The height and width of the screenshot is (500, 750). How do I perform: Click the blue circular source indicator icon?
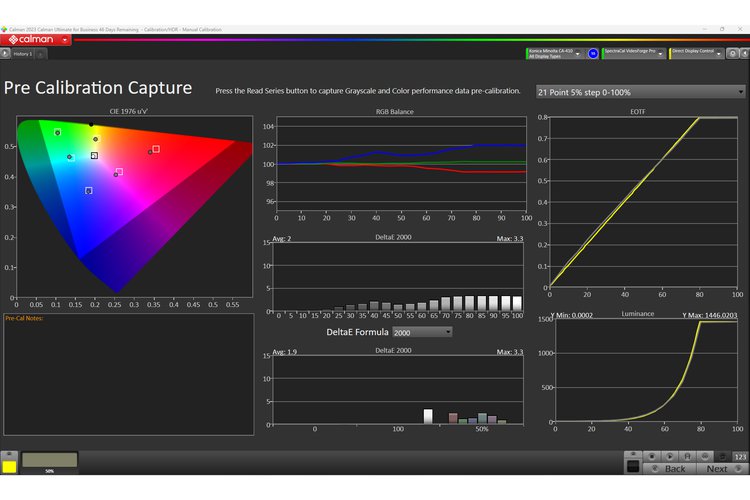coord(593,52)
